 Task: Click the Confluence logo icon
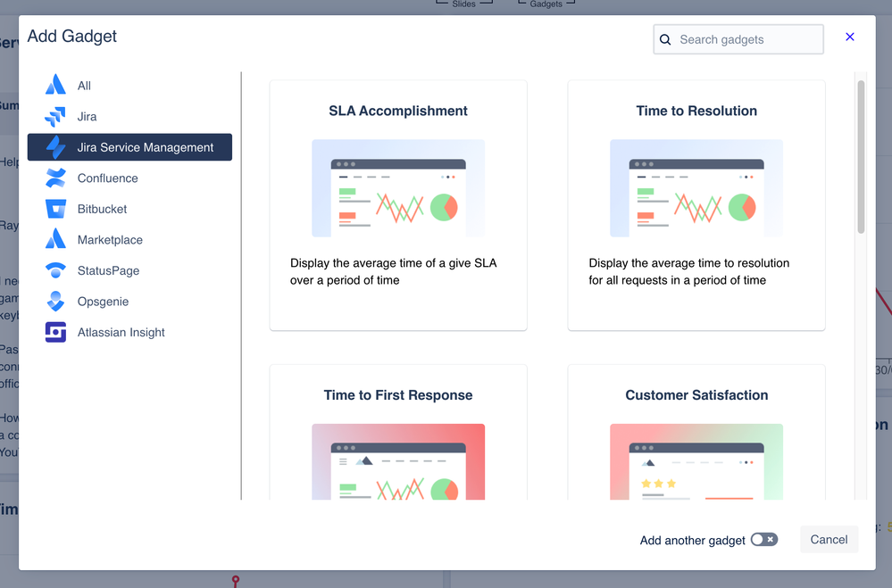pyautogui.click(x=55, y=178)
